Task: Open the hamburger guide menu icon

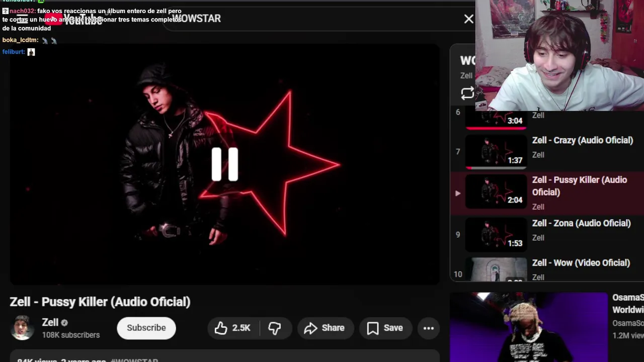Action: coord(22,20)
